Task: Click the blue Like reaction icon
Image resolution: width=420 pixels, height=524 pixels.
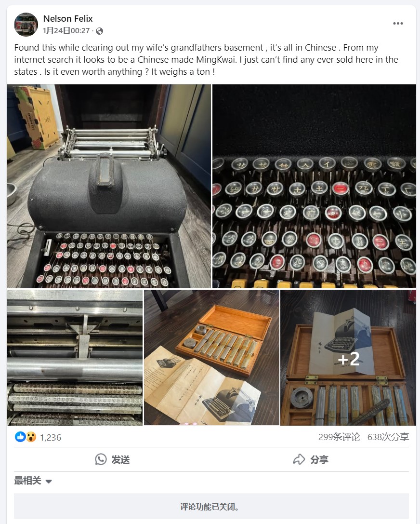Action: click(20, 437)
